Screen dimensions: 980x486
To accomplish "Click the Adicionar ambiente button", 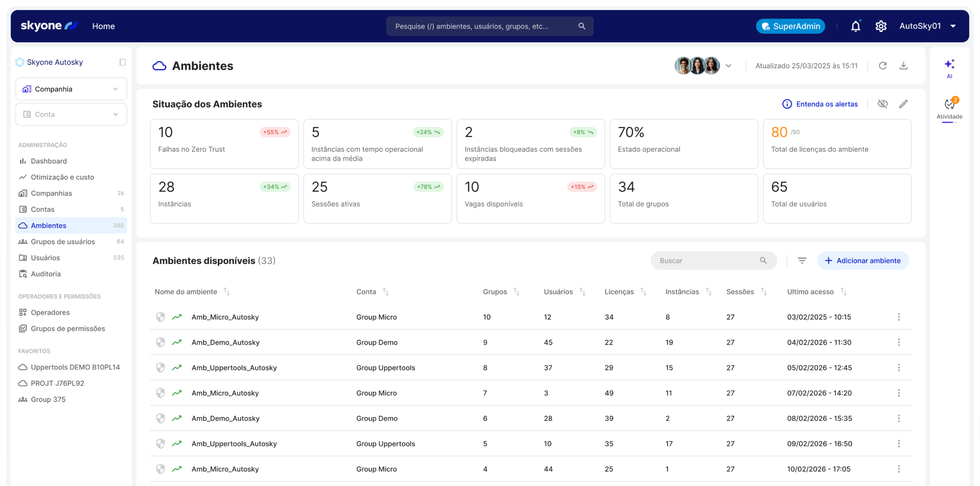I will (x=862, y=261).
